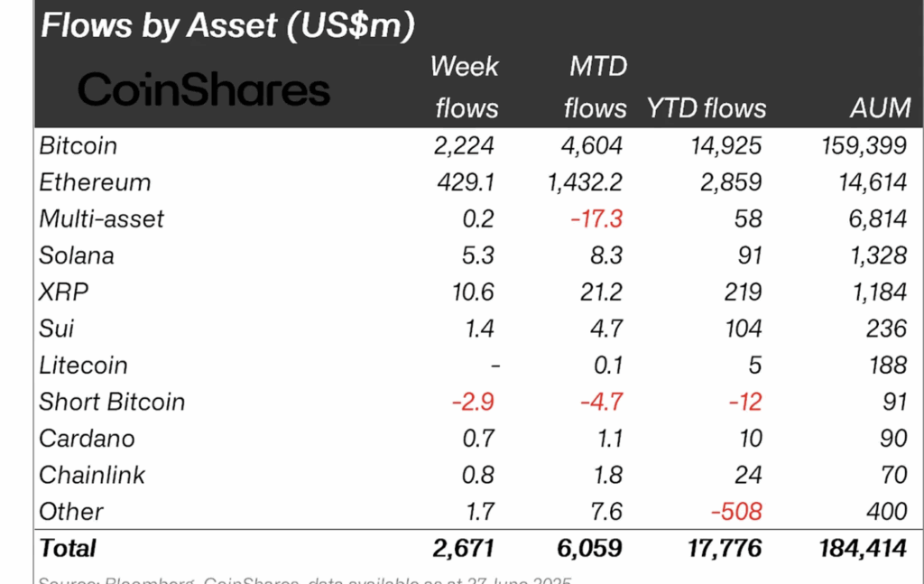Click the AUM column header
This screenshot has width=924, height=584.
point(881,108)
